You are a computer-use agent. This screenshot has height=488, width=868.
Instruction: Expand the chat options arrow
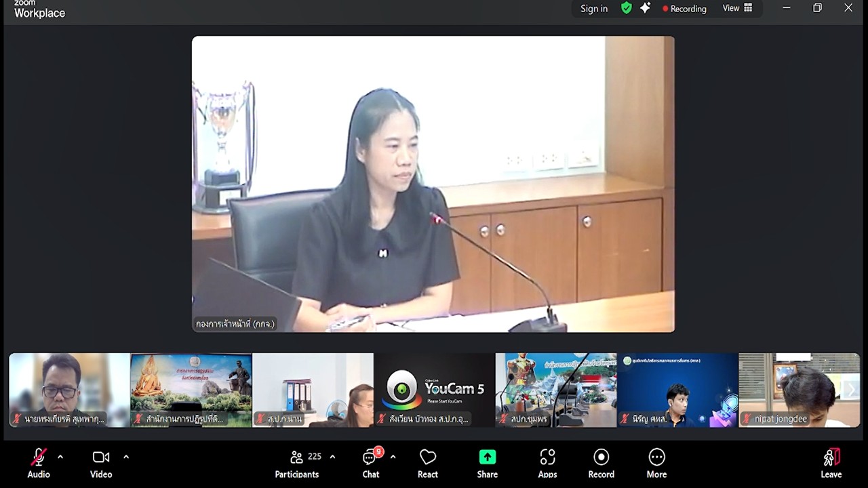coord(393,457)
